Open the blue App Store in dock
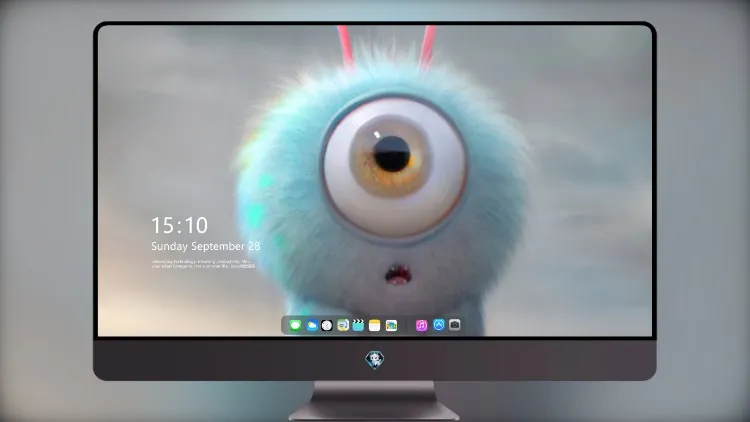This screenshot has height=422, width=750. (x=439, y=325)
